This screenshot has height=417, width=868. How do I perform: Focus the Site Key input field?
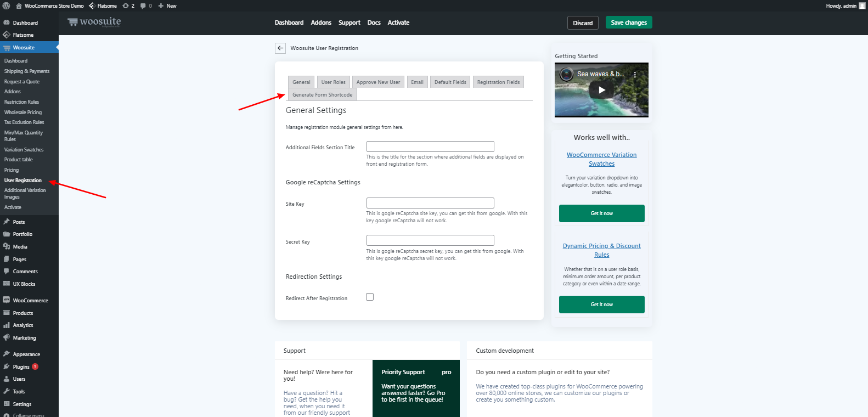pyautogui.click(x=430, y=203)
